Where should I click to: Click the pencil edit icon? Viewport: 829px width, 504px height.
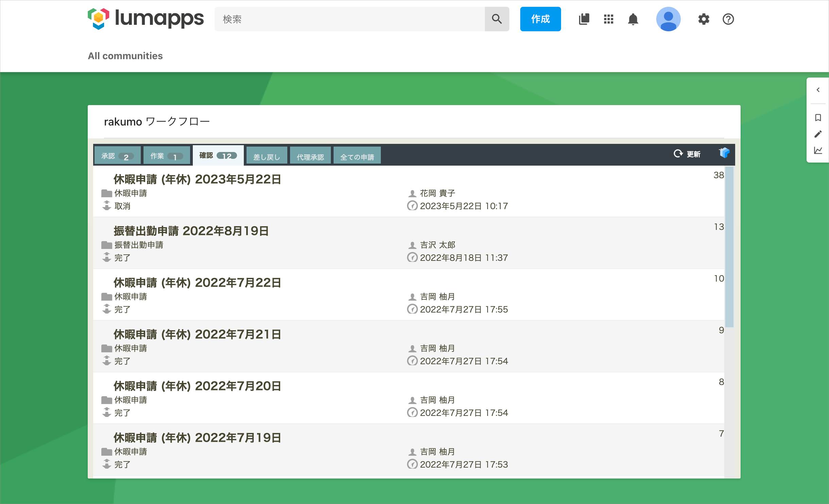(x=818, y=134)
